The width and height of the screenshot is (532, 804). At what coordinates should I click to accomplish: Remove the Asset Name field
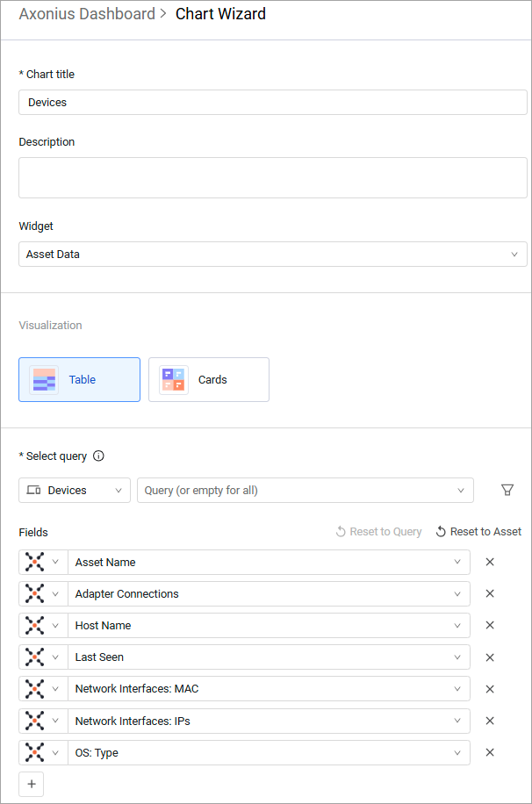490,562
